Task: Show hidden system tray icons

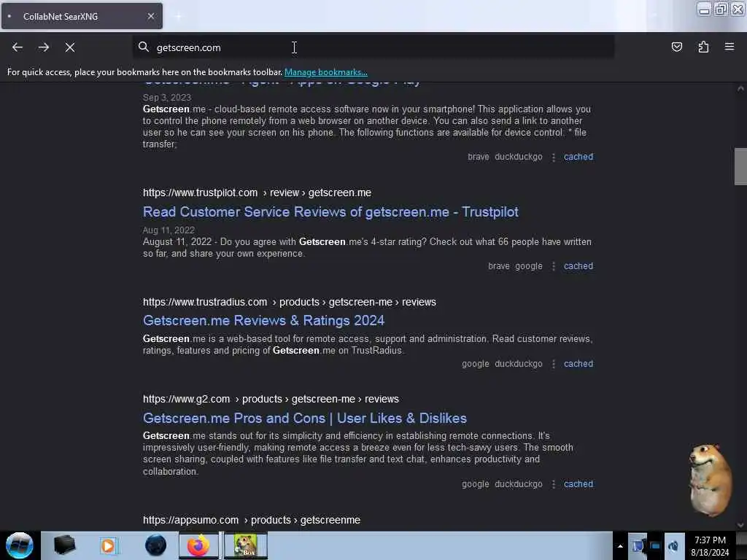Action: 620,546
